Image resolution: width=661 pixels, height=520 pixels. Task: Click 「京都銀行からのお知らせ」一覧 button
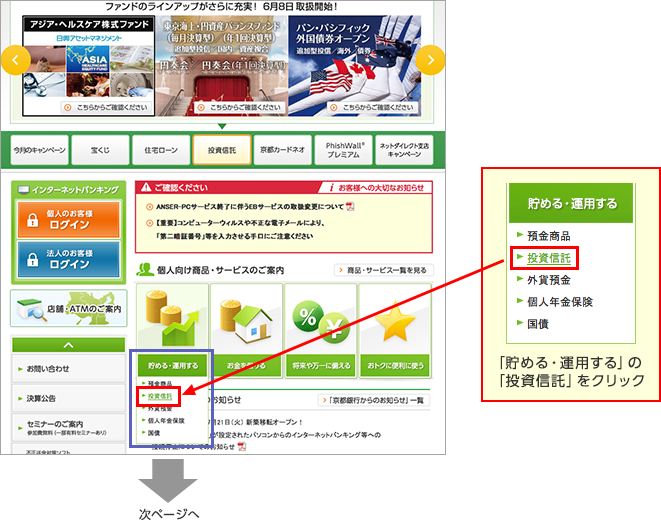tap(373, 400)
